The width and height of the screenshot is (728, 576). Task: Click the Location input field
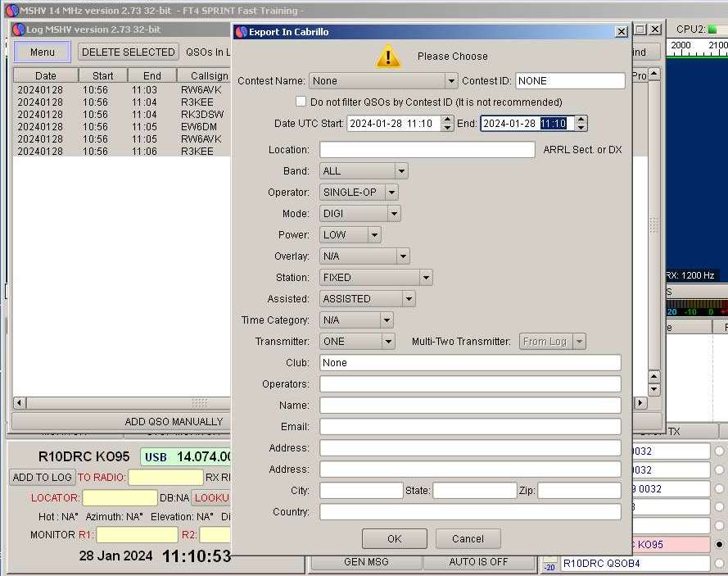coord(427,150)
